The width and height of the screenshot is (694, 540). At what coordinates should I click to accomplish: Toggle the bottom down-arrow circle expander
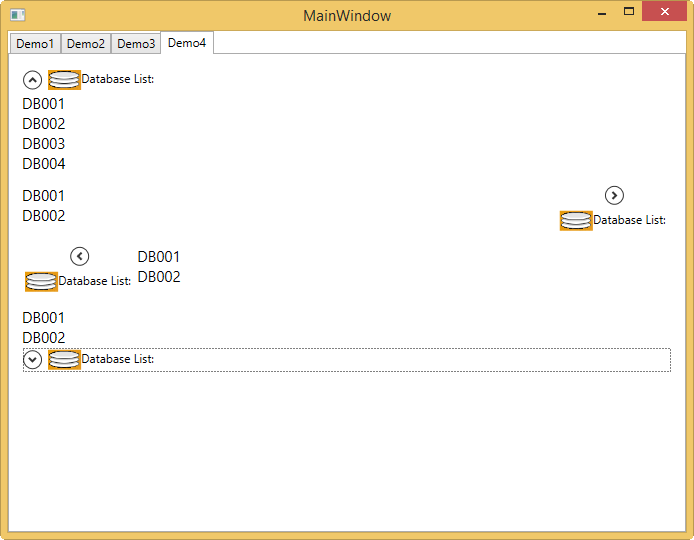32,360
